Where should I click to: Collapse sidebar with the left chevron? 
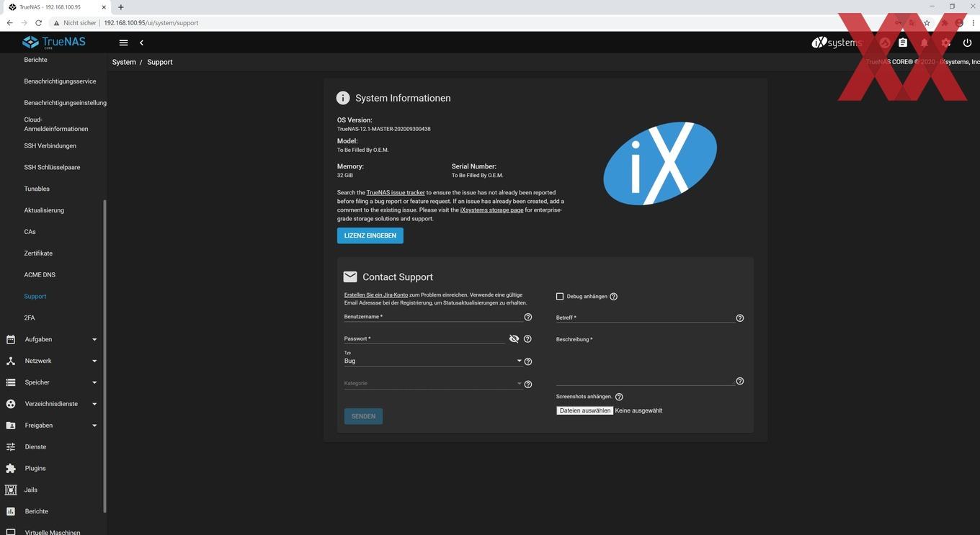[141, 42]
